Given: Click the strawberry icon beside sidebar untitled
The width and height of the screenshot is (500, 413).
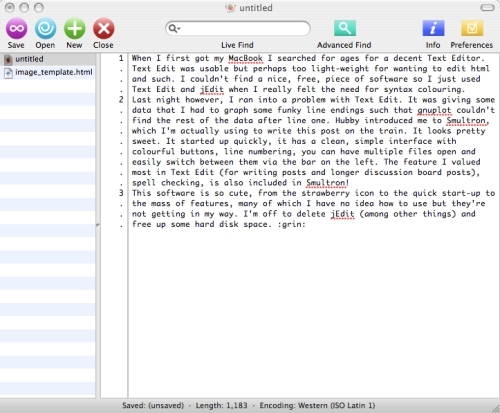Looking at the screenshot, I should point(8,60).
